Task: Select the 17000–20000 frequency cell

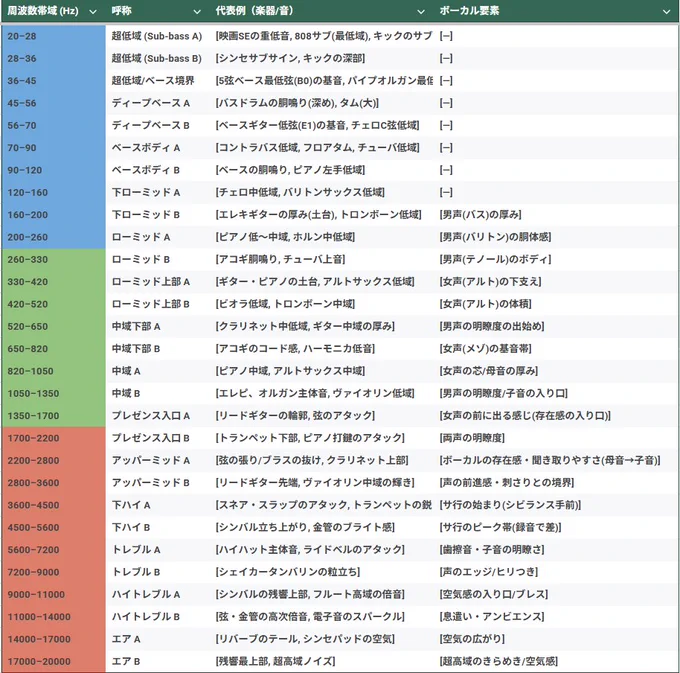Action: (54, 661)
